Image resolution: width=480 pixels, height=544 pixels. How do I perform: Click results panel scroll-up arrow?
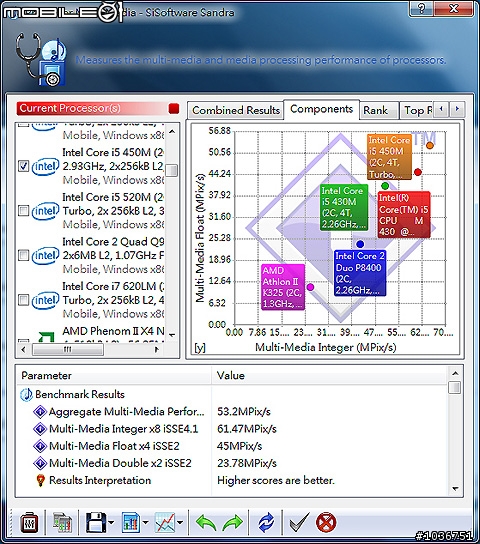pyautogui.click(x=455, y=374)
